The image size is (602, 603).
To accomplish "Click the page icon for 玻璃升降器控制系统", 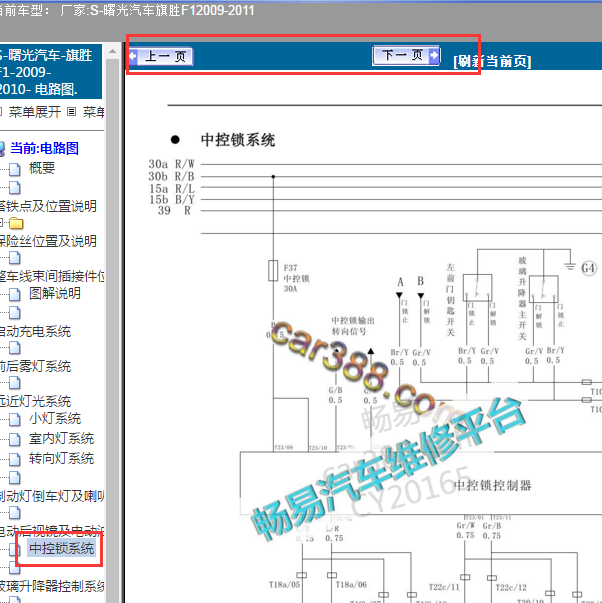I will pos(15,568).
